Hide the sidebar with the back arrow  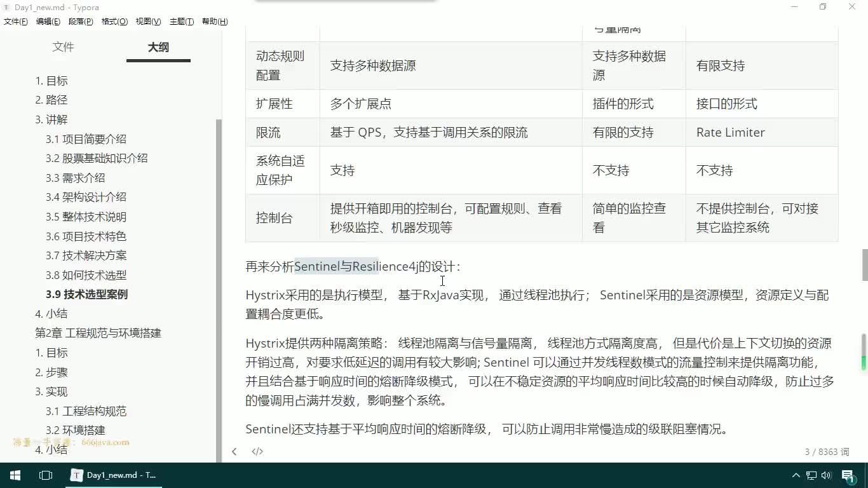click(234, 452)
